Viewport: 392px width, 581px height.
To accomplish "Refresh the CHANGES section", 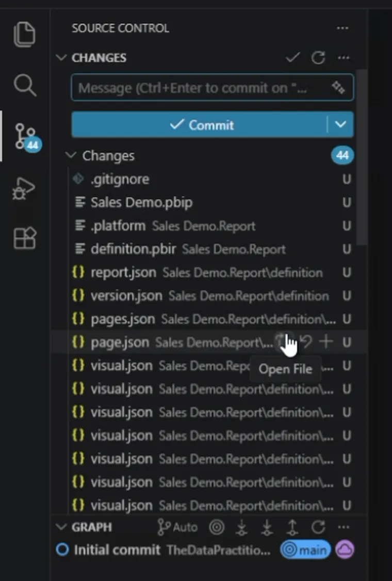I will click(318, 58).
